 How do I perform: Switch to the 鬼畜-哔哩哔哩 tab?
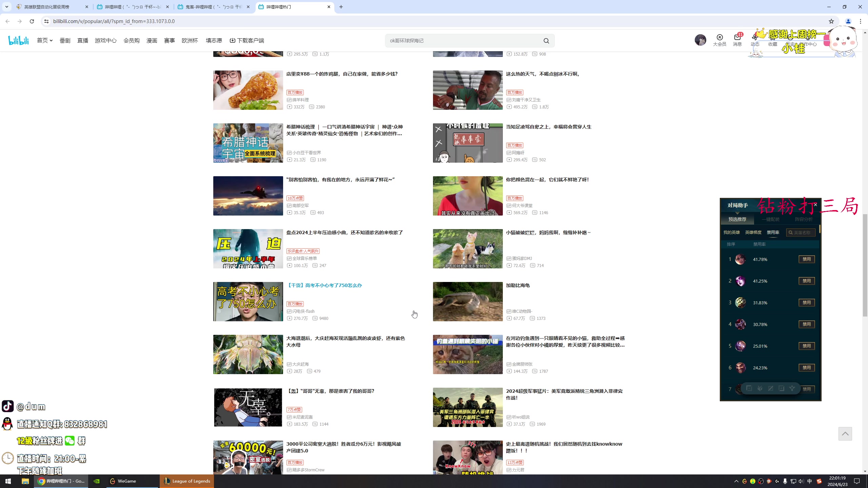point(214,7)
